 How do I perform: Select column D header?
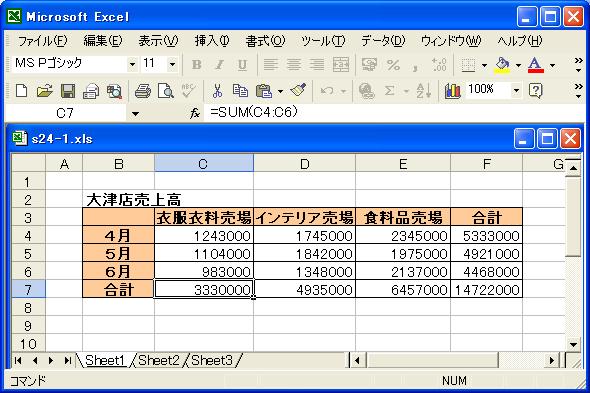pyautogui.click(x=304, y=164)
